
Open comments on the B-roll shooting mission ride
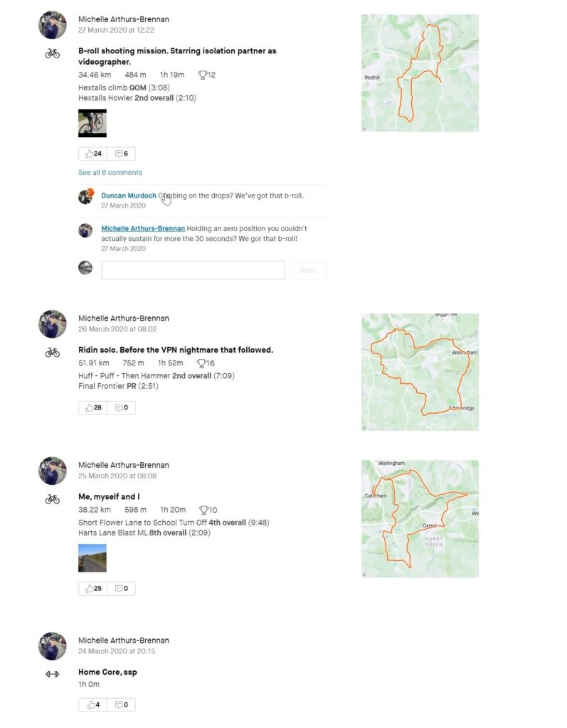point(122,154)
